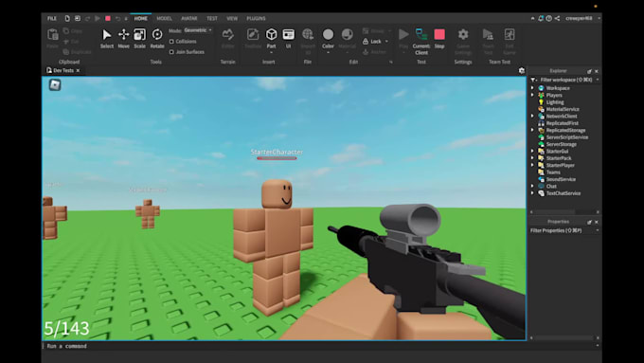
Task: Select SoundService in Explorer
Action: click(561, 179)
